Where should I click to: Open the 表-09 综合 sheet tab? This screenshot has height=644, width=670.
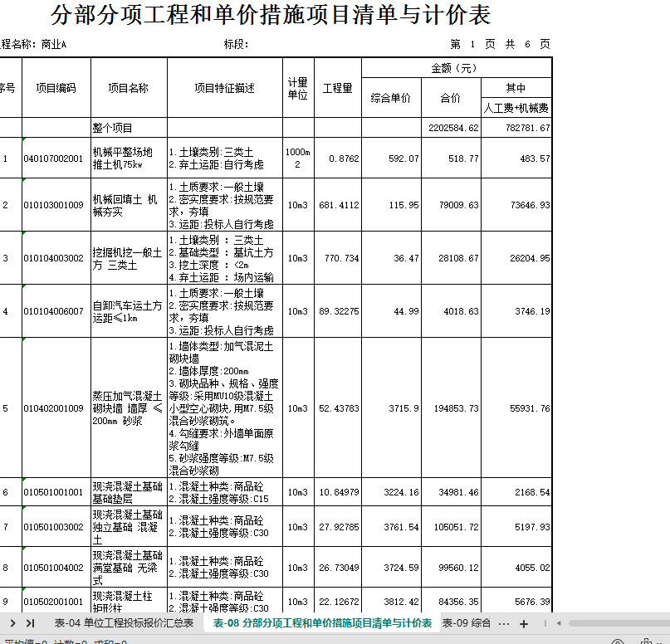467,623
